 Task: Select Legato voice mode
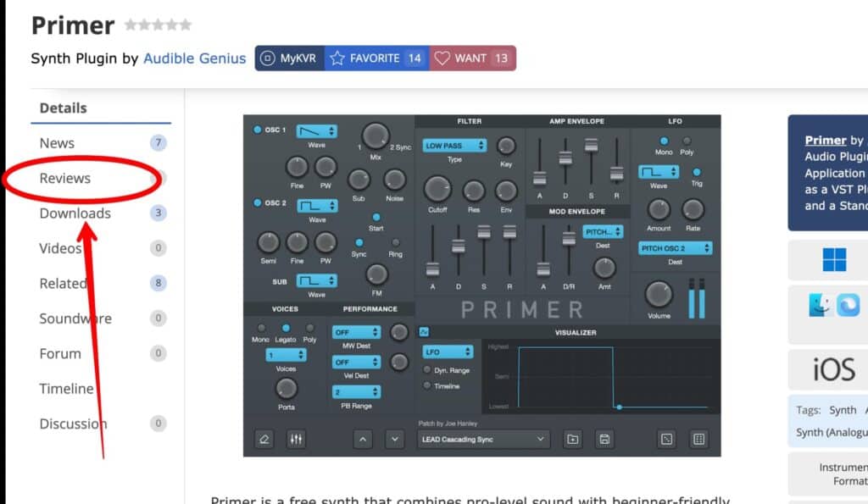[286, 328]
